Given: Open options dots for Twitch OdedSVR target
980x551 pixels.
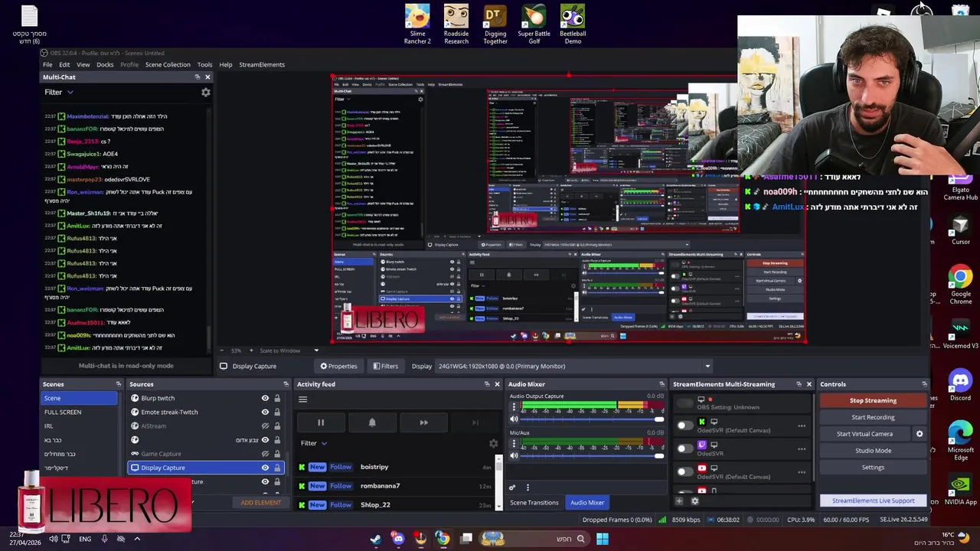Looking at the screenshot, I should (x=802, y=449).
